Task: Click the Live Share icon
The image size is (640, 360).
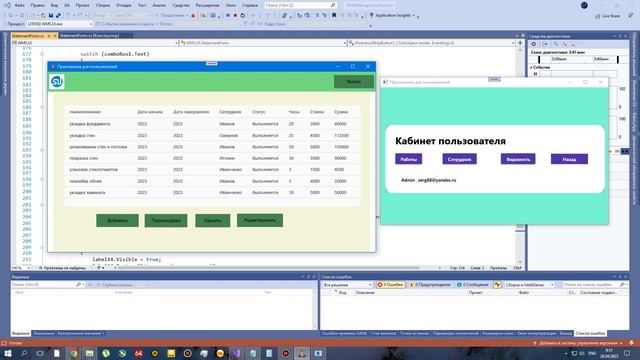Action: click(608, 16)
